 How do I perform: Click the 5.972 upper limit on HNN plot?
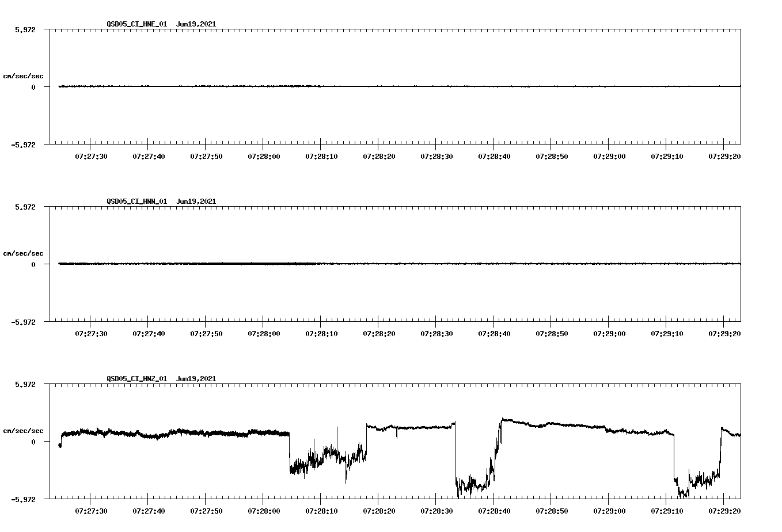click(x=25, y=207)
